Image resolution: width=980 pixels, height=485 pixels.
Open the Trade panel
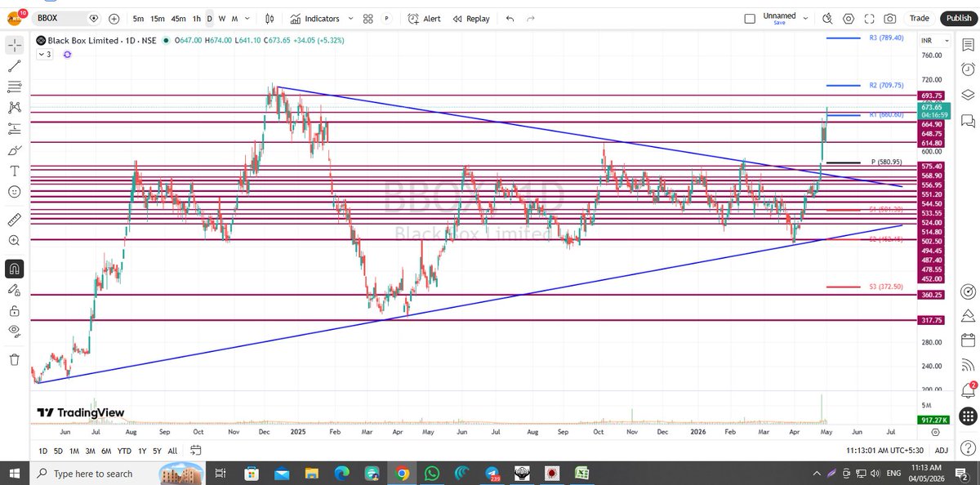(x=920, y=18)
